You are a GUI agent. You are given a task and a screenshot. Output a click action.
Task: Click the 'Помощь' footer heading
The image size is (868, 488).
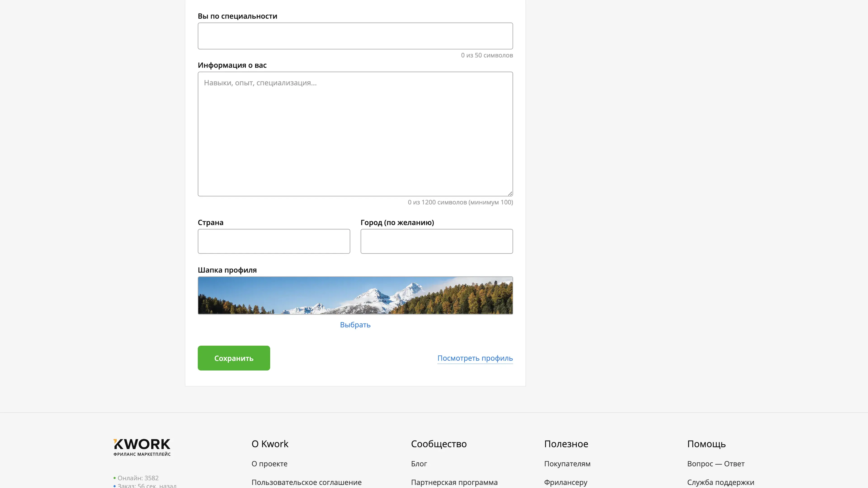[706, 444]
